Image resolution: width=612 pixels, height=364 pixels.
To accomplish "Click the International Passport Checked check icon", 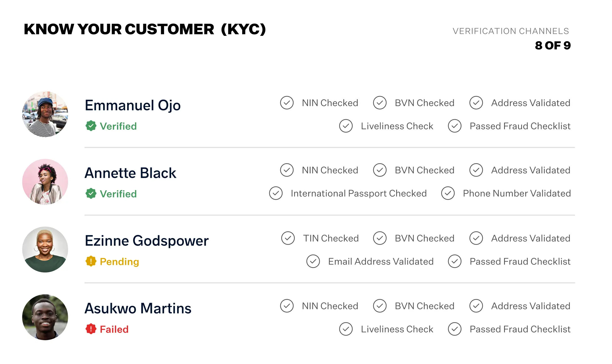I will pyautogui.click(x=276, y=193).
